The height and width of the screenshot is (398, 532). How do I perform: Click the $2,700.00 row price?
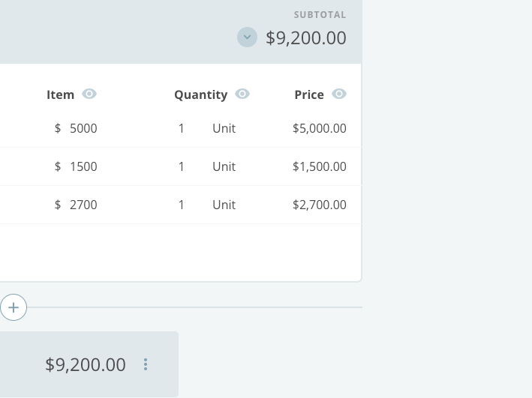(320, 205)
